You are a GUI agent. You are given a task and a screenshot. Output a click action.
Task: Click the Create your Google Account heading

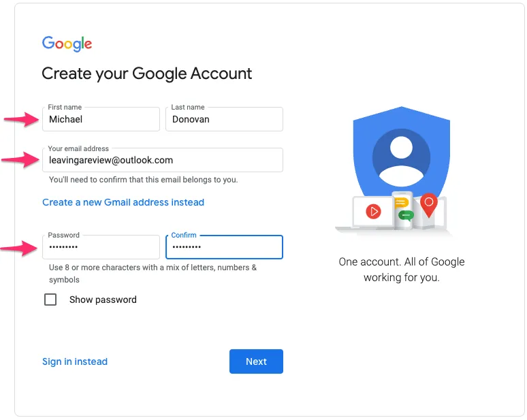(147, 74)
